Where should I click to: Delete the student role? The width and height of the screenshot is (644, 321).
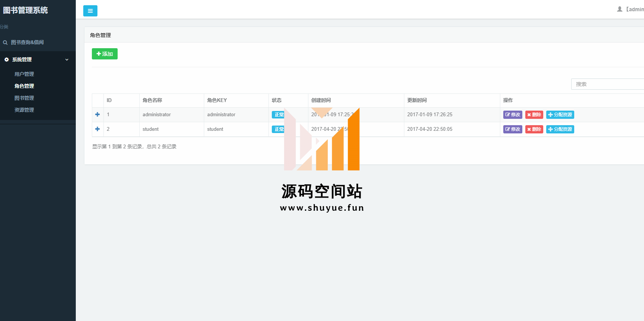click(x=534, y=129)
